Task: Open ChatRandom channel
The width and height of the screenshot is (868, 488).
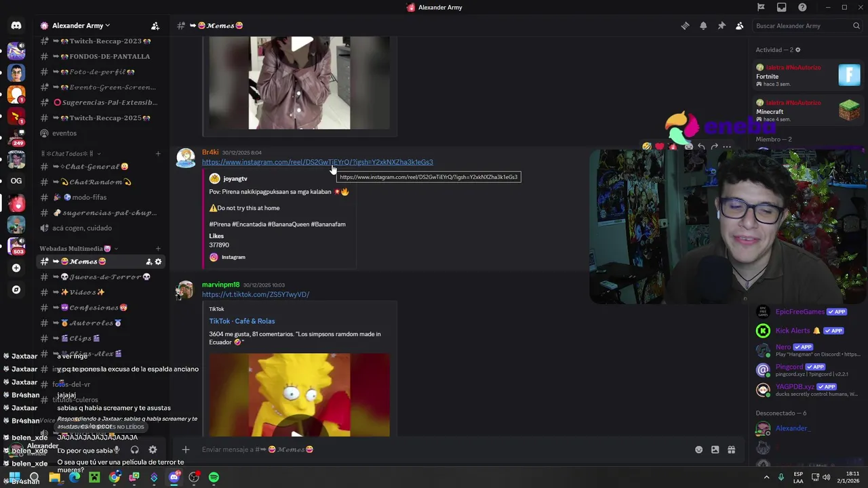Action: (100, 182)
